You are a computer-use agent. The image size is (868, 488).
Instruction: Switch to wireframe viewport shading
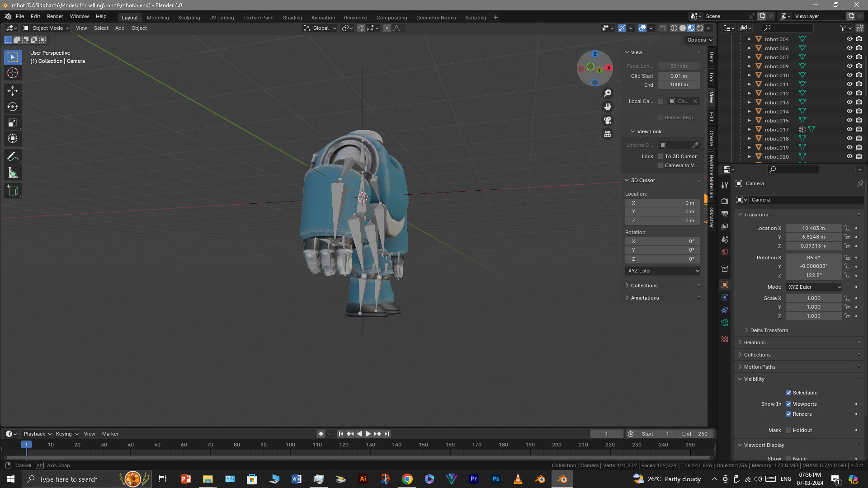click(674, 28)
